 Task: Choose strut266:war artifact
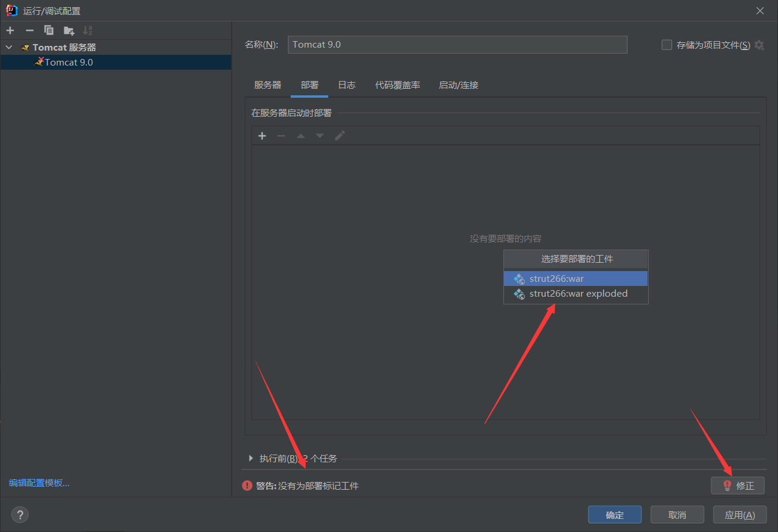tap(575, 279)
